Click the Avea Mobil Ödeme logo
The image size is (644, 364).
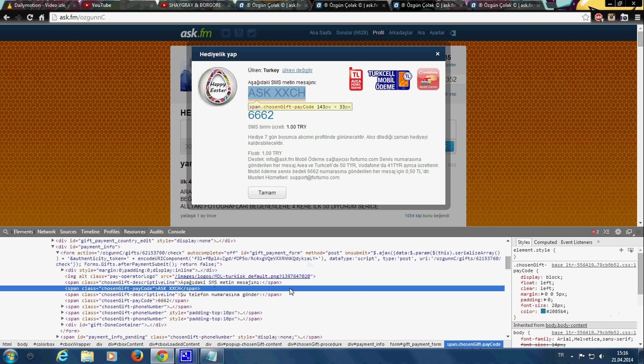tap(356, 79)
